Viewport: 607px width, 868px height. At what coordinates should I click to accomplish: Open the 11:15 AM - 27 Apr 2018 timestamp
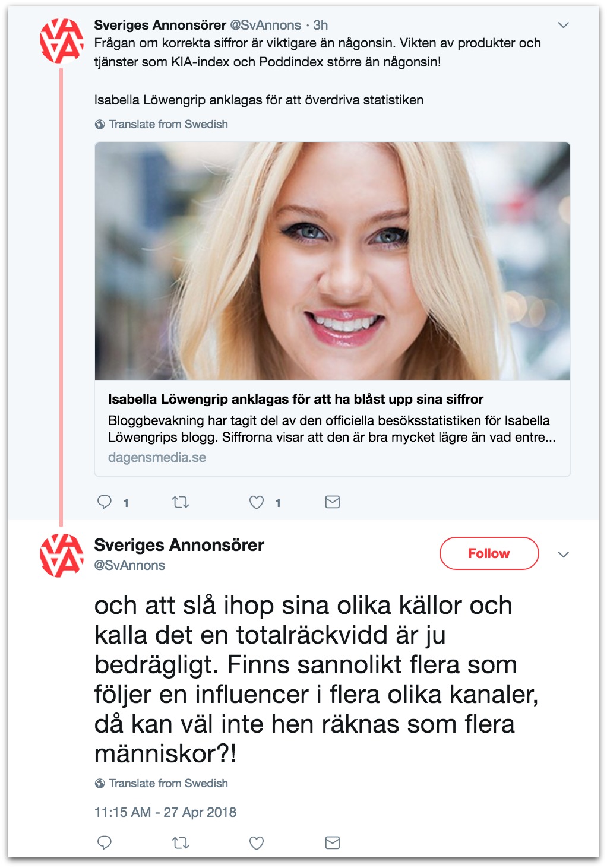pos(165,812)
